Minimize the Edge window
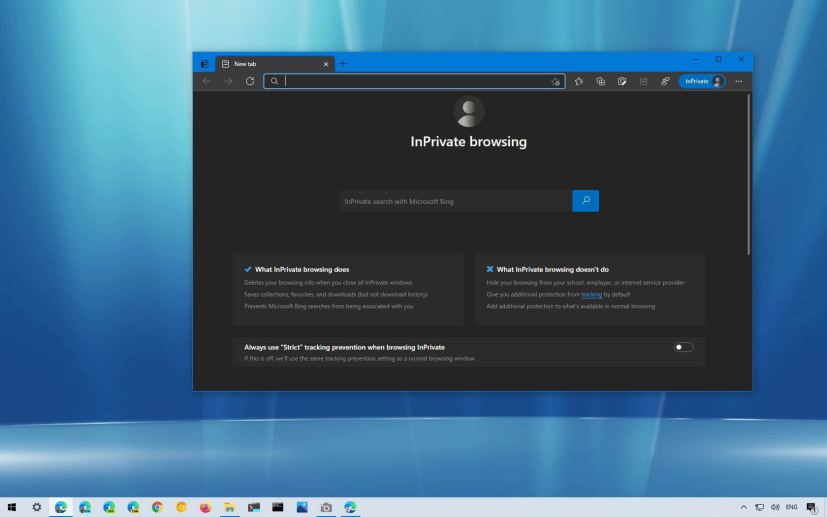The height and width of the screenshot is (517, 827). click(696, 60)
